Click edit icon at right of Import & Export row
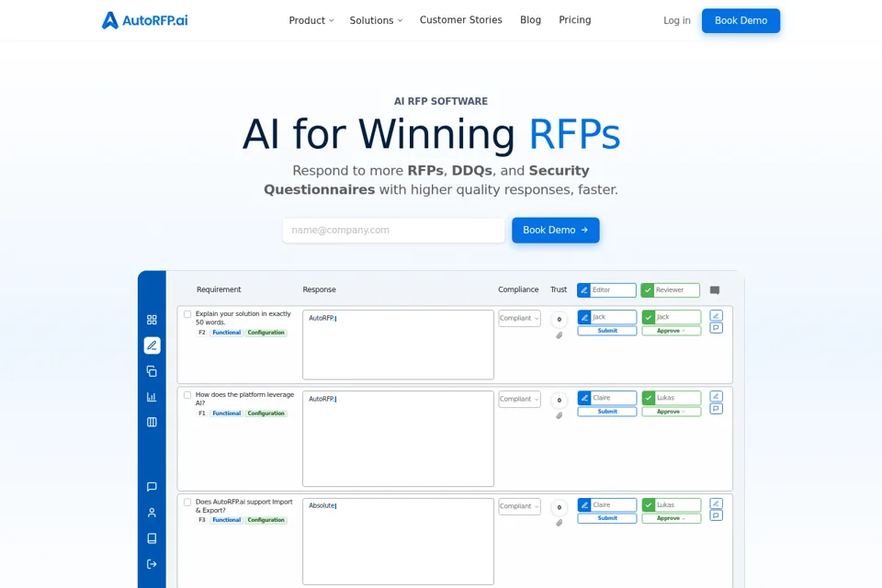Image resolution: width=882 pixels, height=588 pixels. (716, 503)
